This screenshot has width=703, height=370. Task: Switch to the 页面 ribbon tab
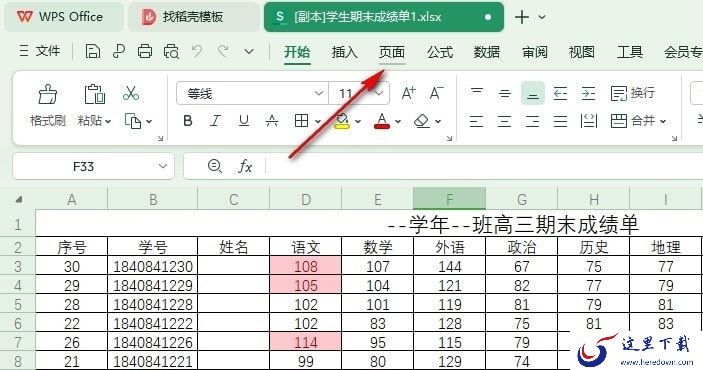[392, 52]
